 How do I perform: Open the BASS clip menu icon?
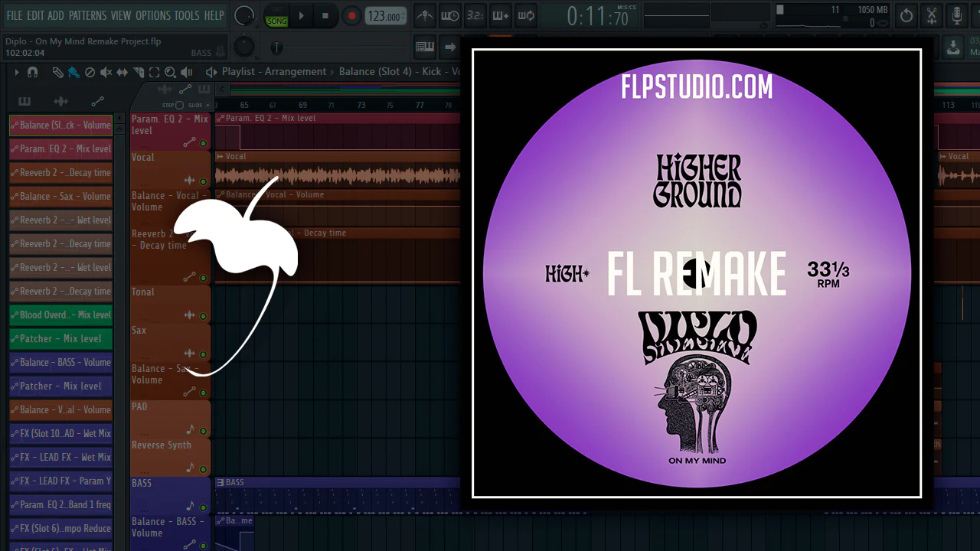pyautogui.click(x=220, y=482)
